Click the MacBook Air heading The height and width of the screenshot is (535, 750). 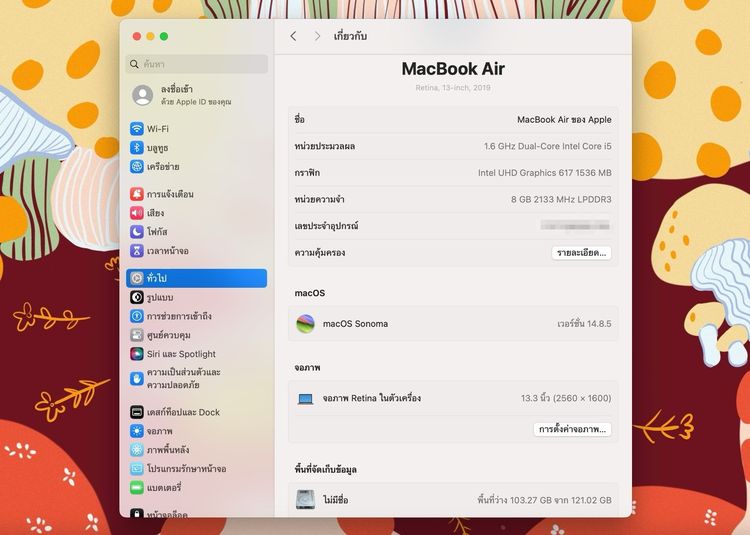click(453, 69)
